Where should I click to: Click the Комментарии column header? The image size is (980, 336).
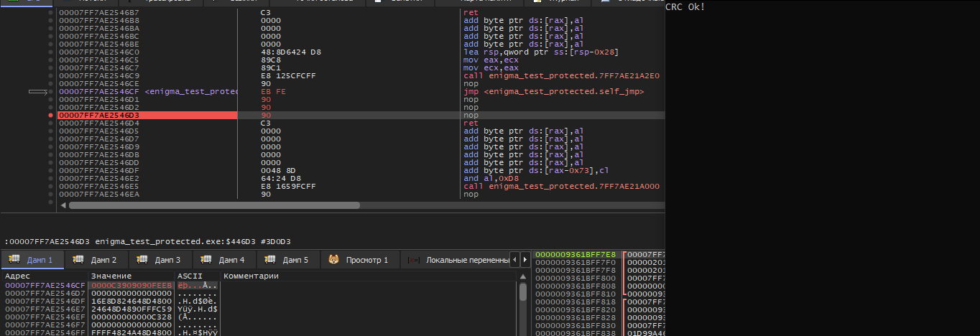tap(369, 276)
